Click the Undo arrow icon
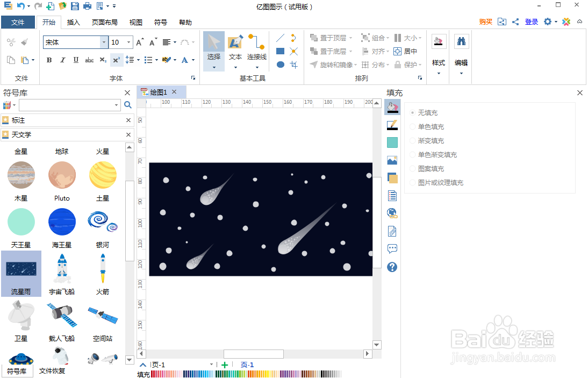The width and height of the screenshot is (588, 378). coord(20,6)
